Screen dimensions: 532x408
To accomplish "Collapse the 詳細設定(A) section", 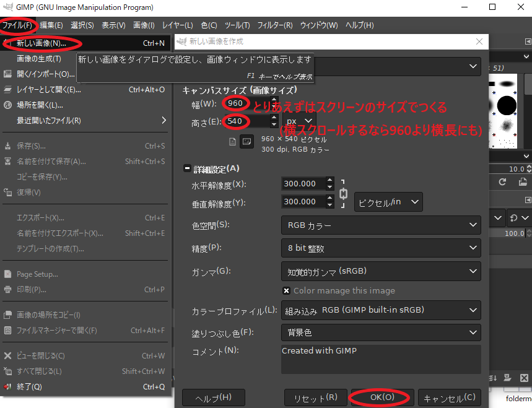I will click(x=187, y=168).
